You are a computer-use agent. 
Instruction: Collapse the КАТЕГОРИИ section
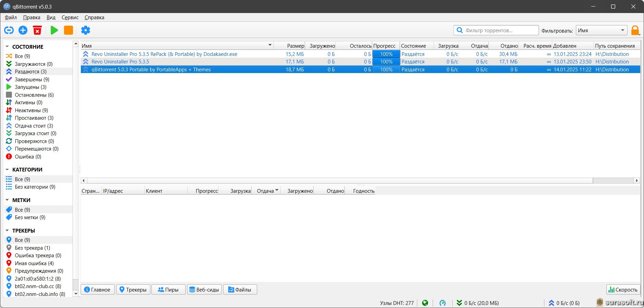[7, 169]
